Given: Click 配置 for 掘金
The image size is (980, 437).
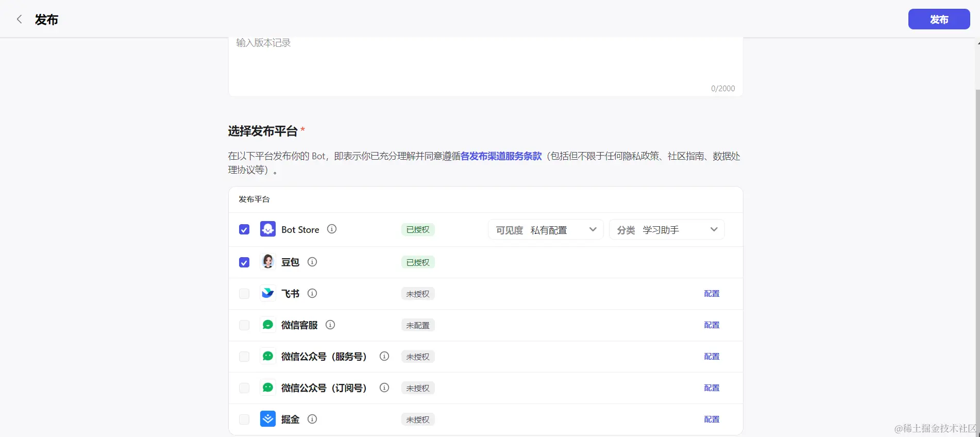Looking at the screenshot, I should [712, 419].
